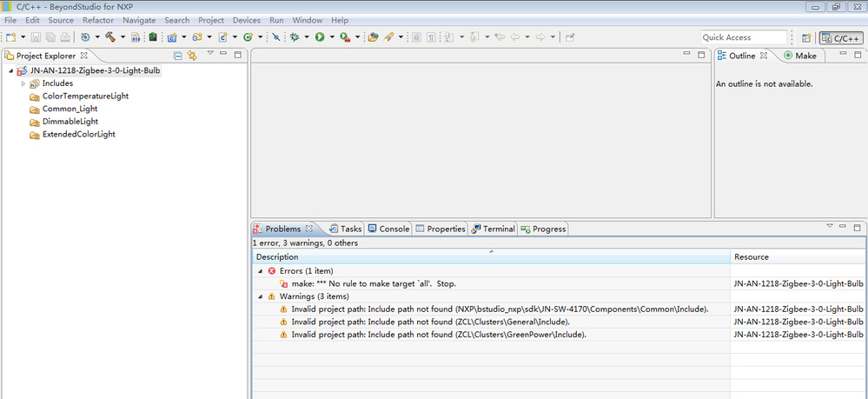868x399 pixels.
Task: Sort by the Description column header
Action: (491, 257)
